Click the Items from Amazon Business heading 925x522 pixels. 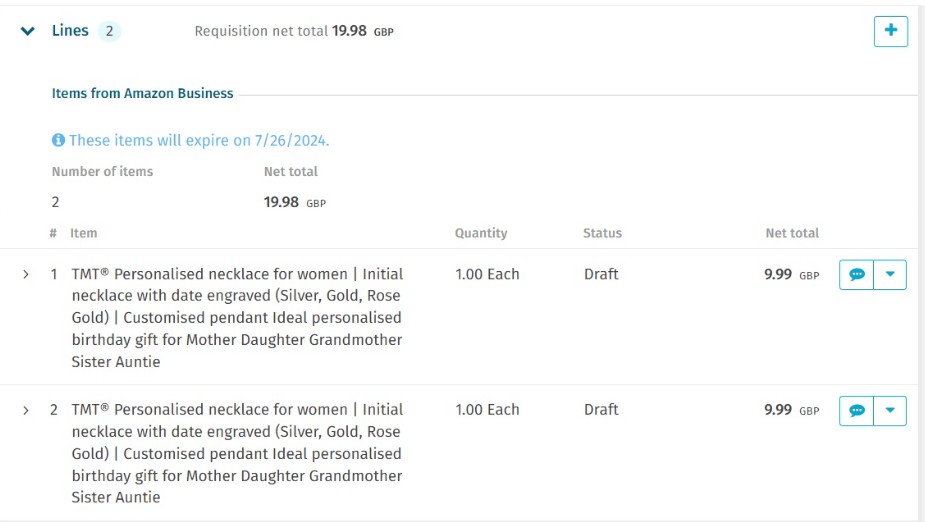click(x=142, y=93)
